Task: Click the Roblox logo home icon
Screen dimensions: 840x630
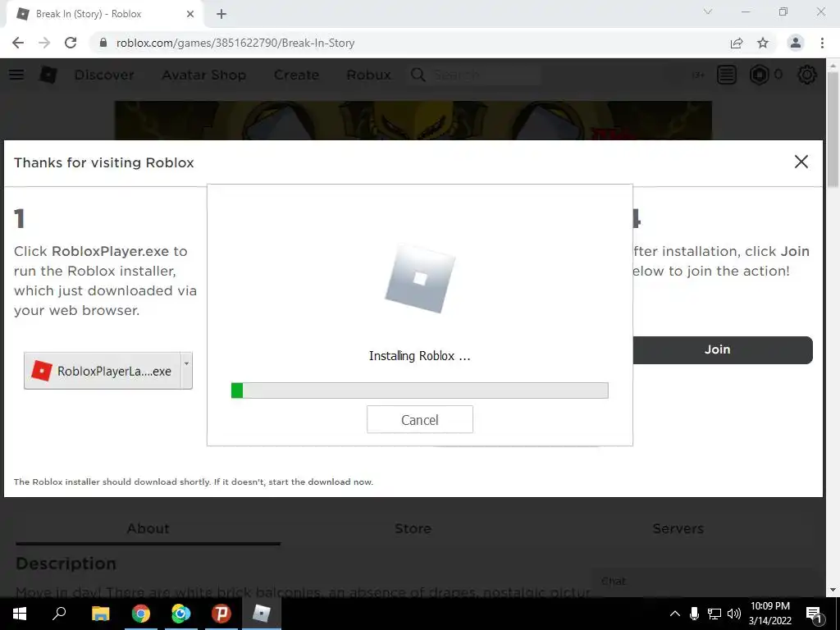Action: pos(48,75)
